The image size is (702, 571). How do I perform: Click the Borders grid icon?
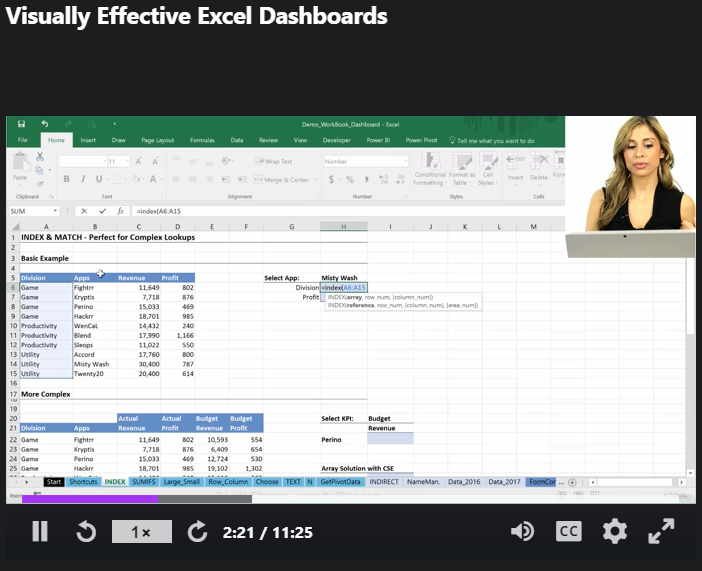click(x=117, y=179)
